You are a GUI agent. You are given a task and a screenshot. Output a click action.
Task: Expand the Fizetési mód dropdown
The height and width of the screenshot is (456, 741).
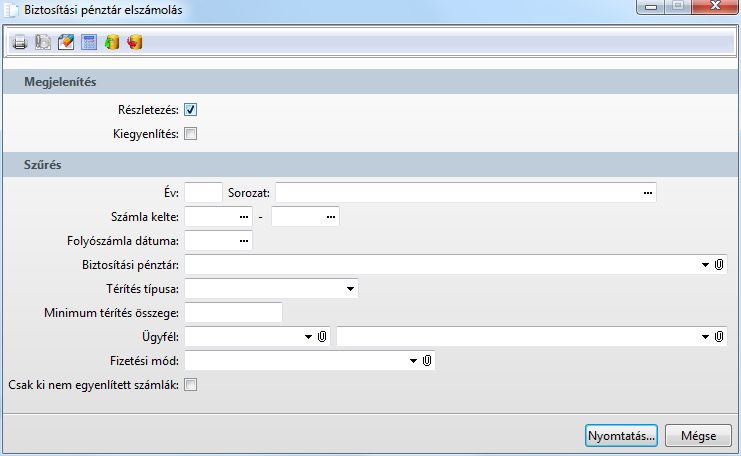coord(413,361)
